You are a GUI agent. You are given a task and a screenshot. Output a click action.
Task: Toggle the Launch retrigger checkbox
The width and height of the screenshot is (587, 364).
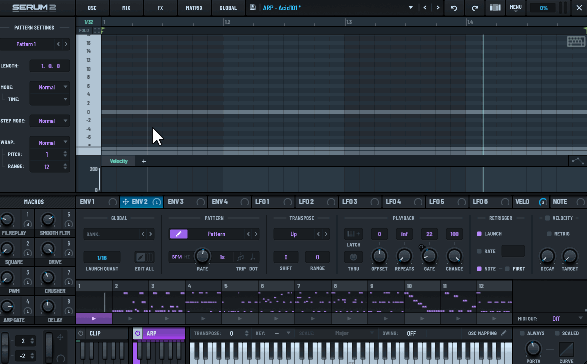[479, 234]
